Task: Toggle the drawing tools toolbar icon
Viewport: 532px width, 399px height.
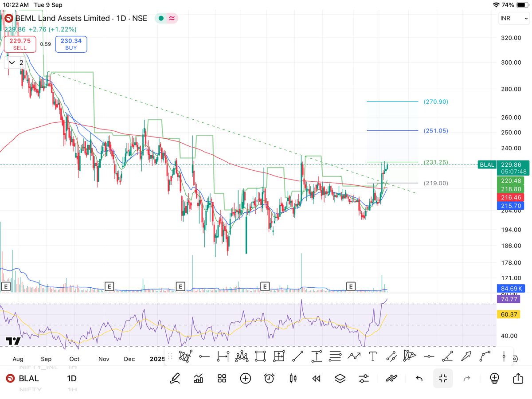Action: (391, 378)
